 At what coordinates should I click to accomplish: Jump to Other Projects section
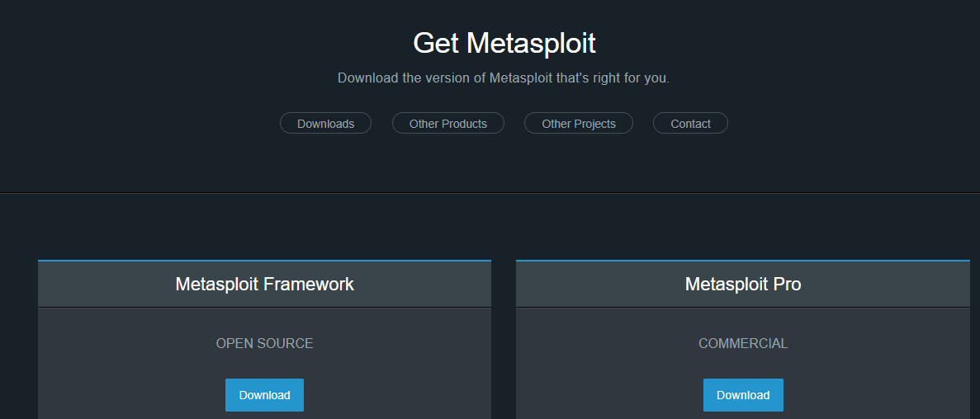click(x=579, y=123)
